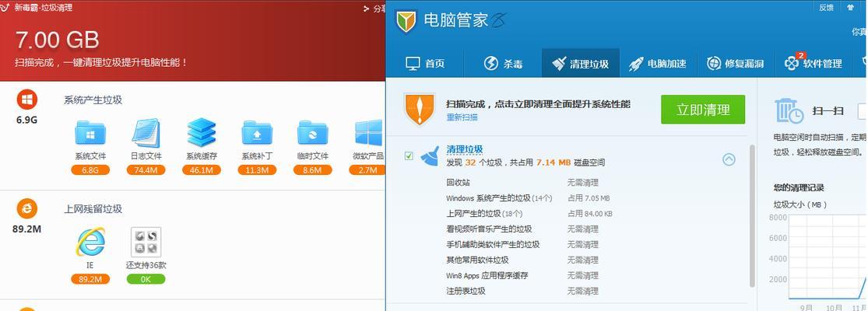The image size is (868, 311).
Task: Open the 修复漏洞 tab
Action: [736, 64]
